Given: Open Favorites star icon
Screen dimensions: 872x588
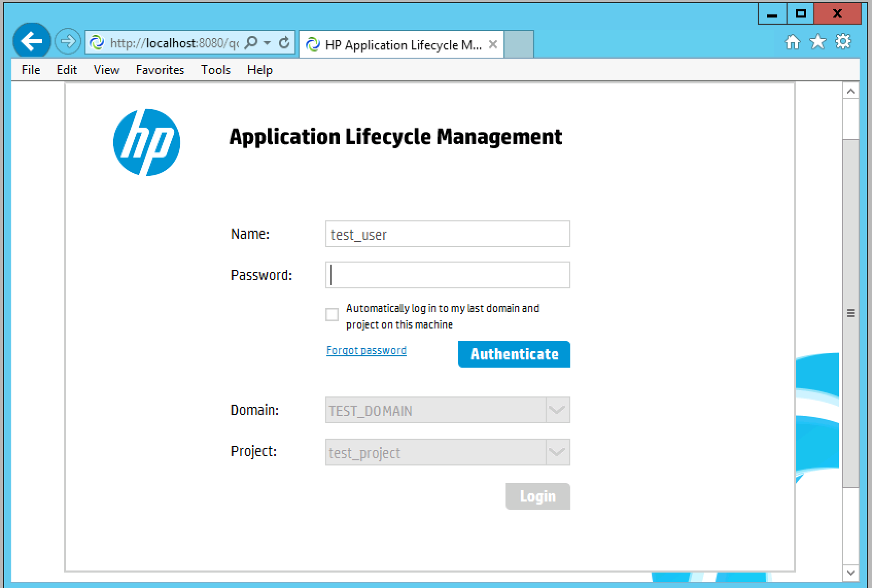Looking at the screenshot, I should pyautogui.click(x=817, y=42).
